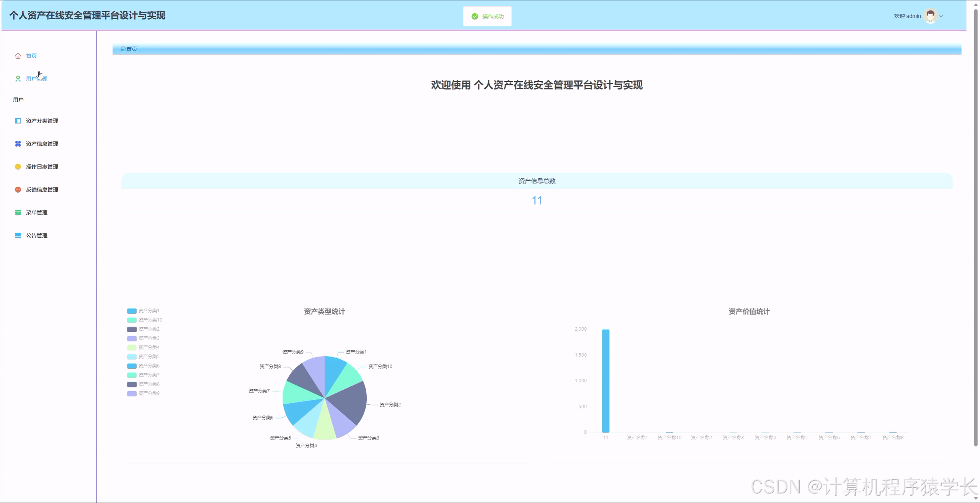
Task: Click the home icon in the breadcrumb bar
Action: coord(123,49)
